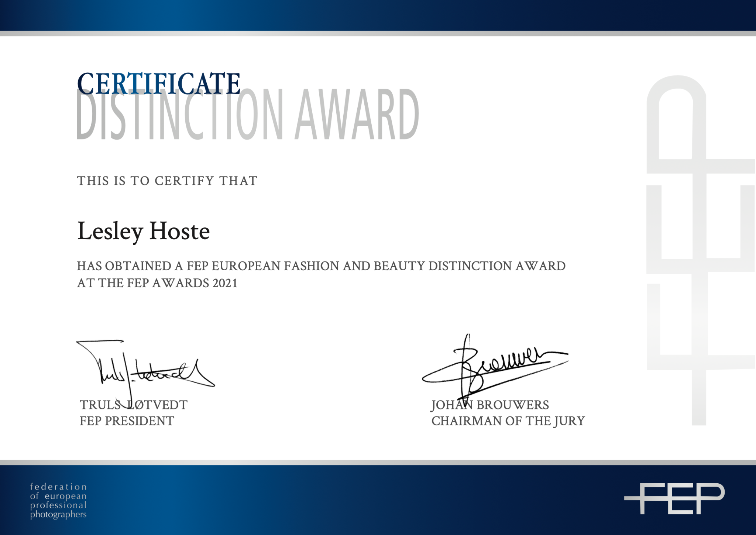Select the recipient name Lesley Hoste
756x535 pixels.
click(144, 232)
